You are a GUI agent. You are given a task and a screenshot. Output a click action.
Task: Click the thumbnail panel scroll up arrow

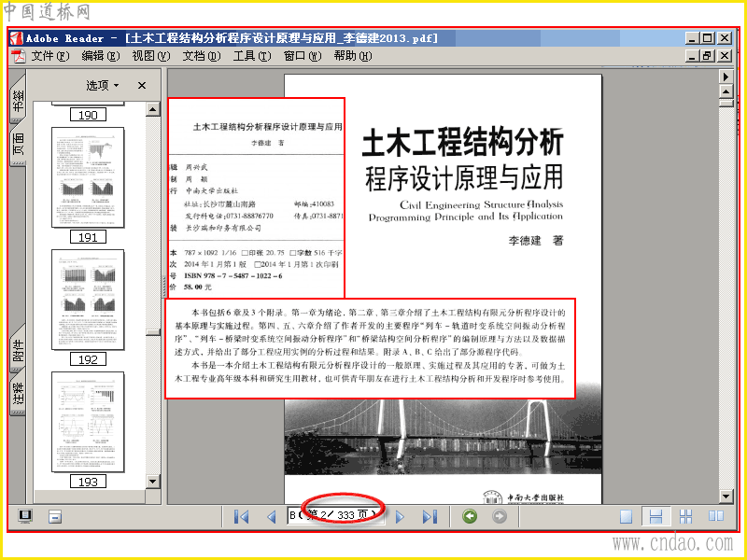pyautogui.click(x=152, y=109)
